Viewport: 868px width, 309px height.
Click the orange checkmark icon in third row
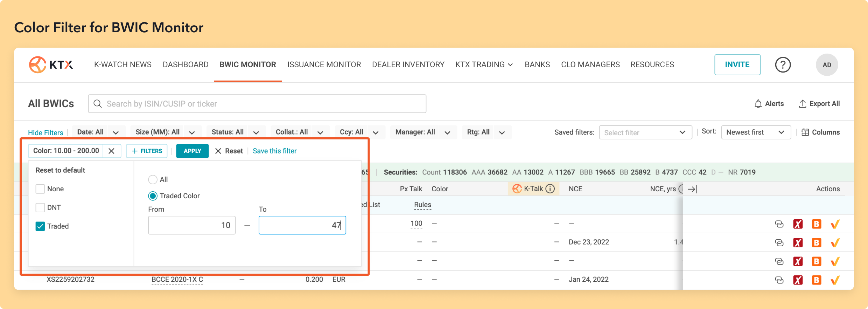pos(835,261)
